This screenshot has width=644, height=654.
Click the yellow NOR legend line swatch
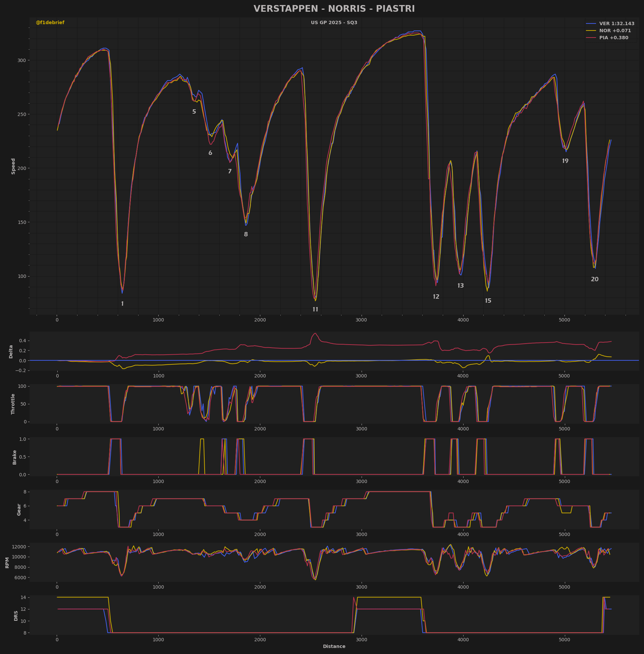point(591,31)
